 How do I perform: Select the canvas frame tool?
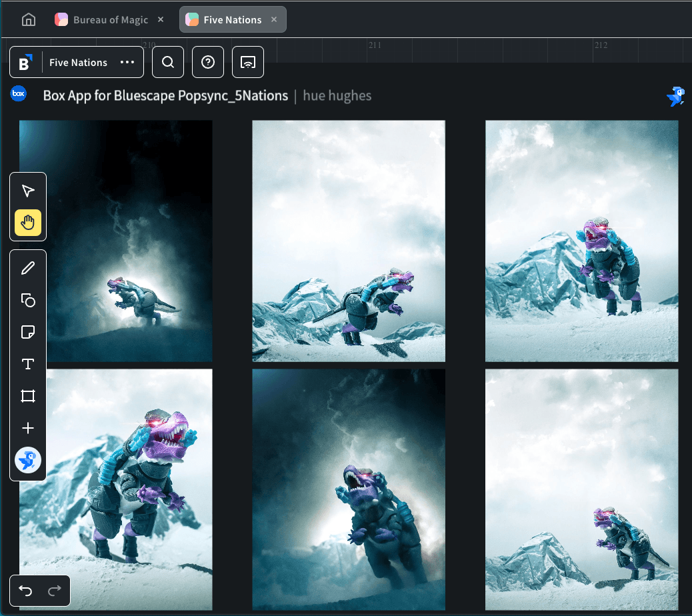pos(28,396)
